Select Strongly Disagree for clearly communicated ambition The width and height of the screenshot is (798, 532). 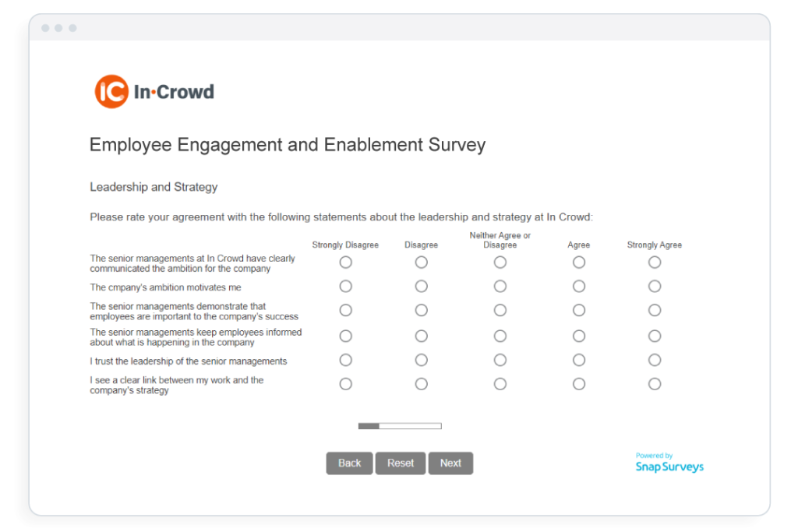pos(345,262)
